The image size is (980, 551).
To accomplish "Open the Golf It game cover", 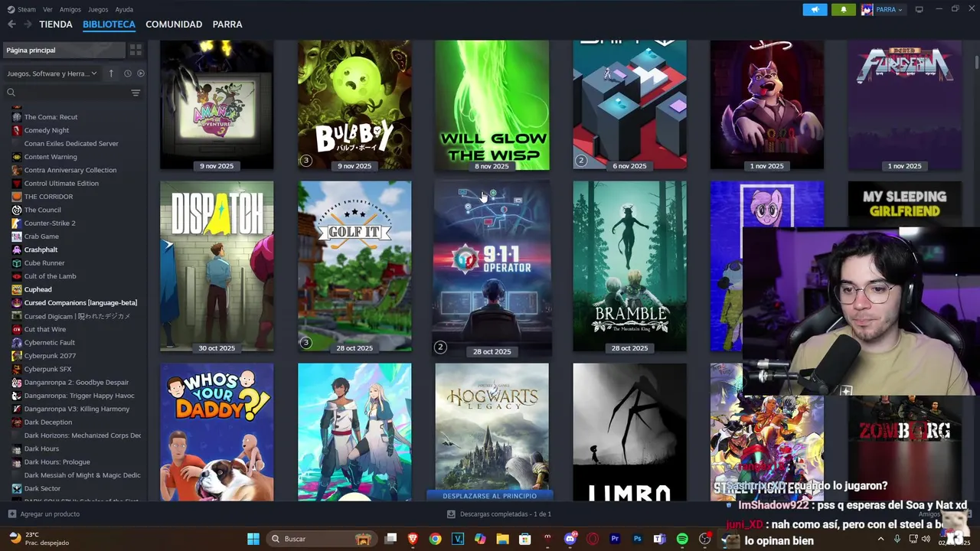I will point(354,266).
